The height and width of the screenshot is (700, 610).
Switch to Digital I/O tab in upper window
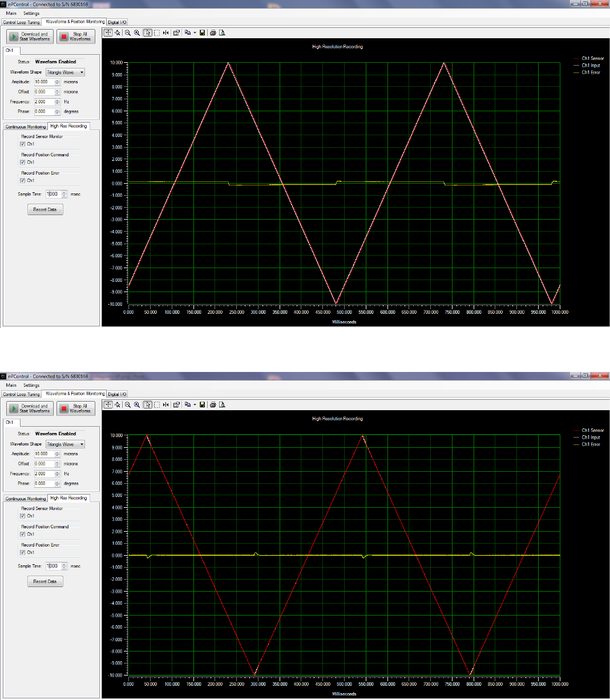pos(117,22)
